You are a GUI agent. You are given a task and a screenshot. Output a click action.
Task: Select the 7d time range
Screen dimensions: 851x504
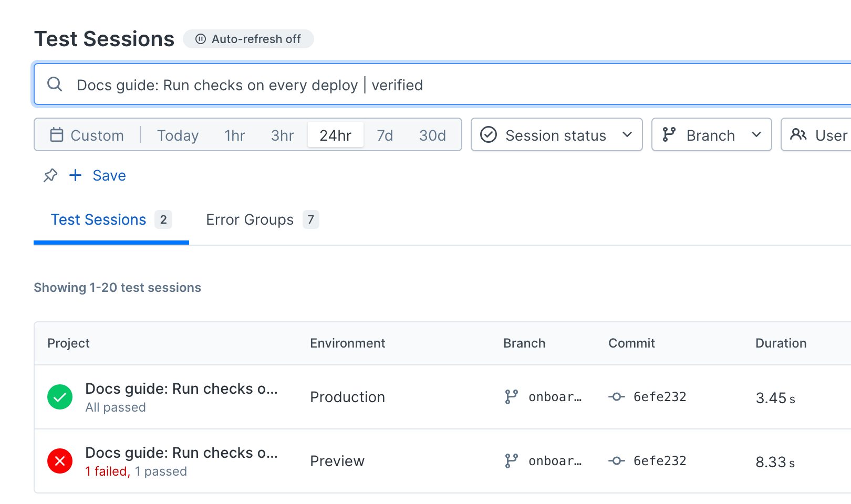[385, 135]
